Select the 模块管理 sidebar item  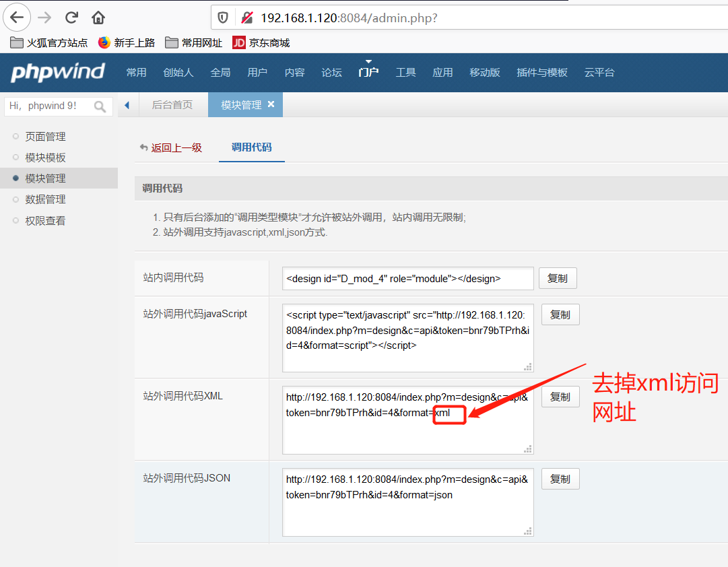click(44, 178)
